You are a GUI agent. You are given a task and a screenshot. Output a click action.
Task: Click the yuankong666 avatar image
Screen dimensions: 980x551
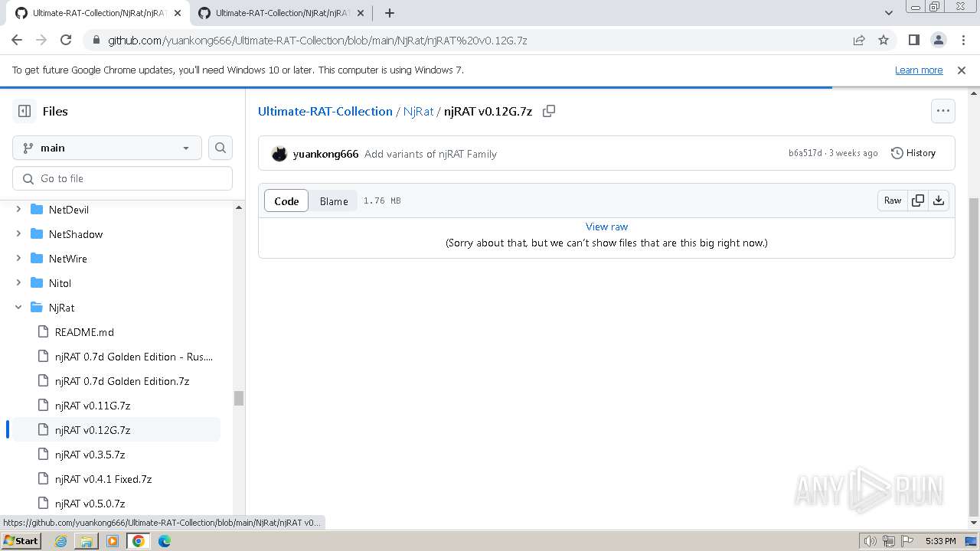tap(279, 154)
